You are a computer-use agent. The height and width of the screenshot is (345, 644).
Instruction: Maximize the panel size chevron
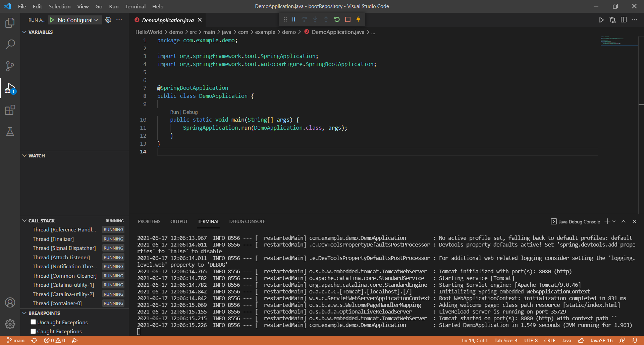pyautogui.click(x=624, y=221)
